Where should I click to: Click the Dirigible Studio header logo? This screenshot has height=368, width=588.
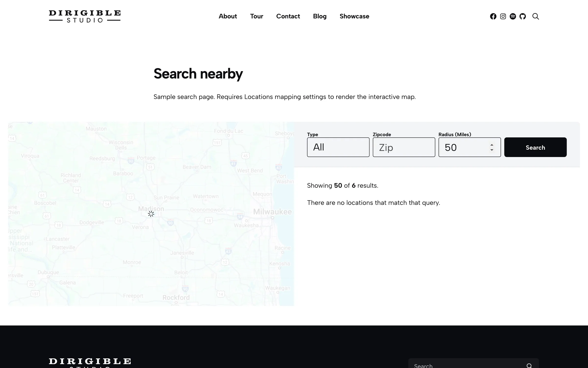click(x=85, y=16)
